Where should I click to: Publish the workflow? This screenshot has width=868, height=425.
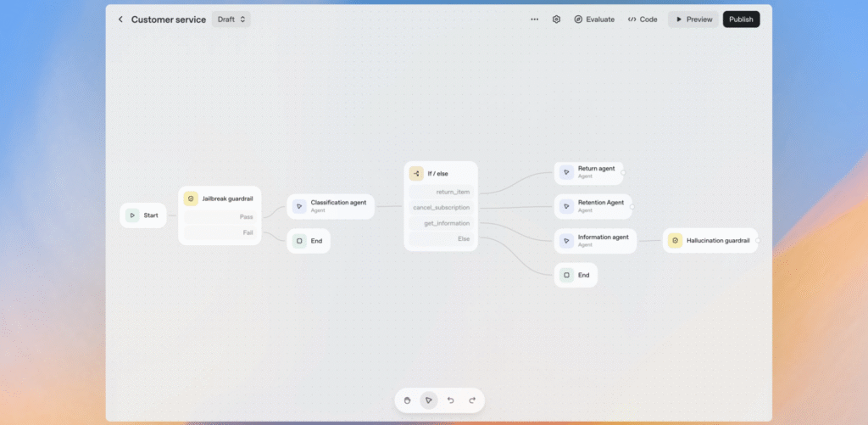coord(741,20)
